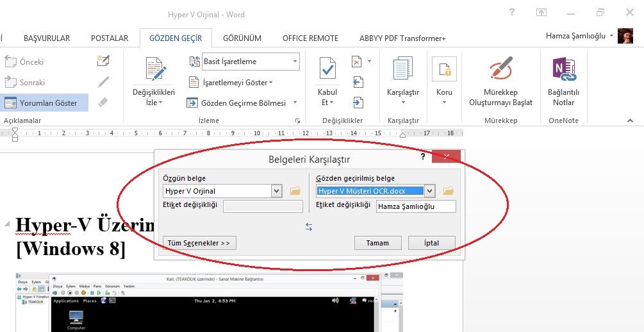Screen dimensions: 644x332
Task: Click the left indent marker on ruler
Action: 15,135
